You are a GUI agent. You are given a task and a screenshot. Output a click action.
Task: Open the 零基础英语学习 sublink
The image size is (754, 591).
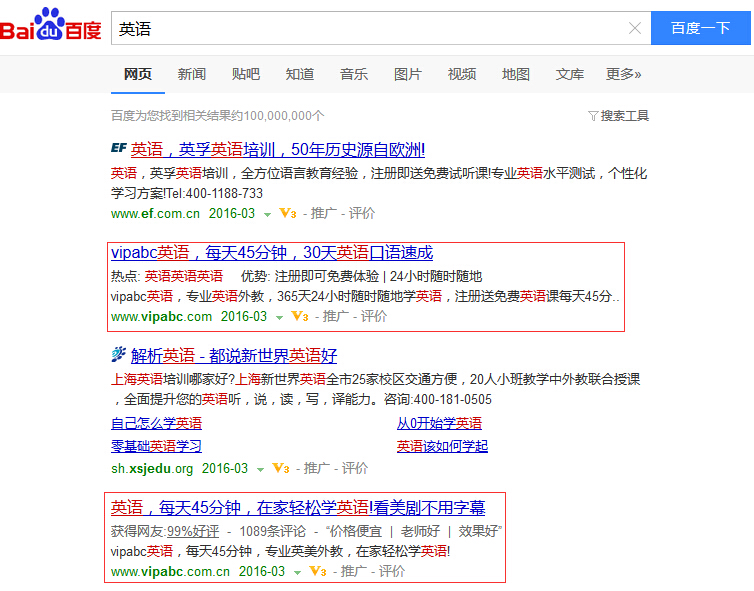156,446
